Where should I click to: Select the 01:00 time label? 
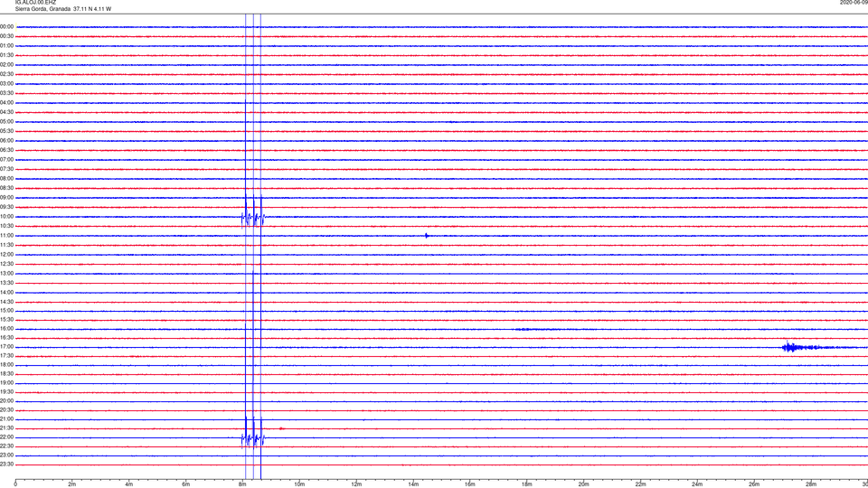point(7,46)
